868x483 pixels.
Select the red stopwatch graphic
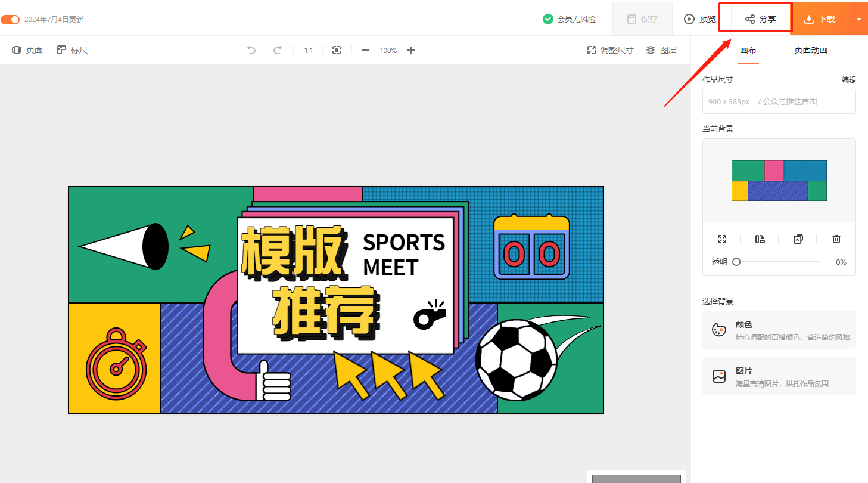click(x=116, y=364)
